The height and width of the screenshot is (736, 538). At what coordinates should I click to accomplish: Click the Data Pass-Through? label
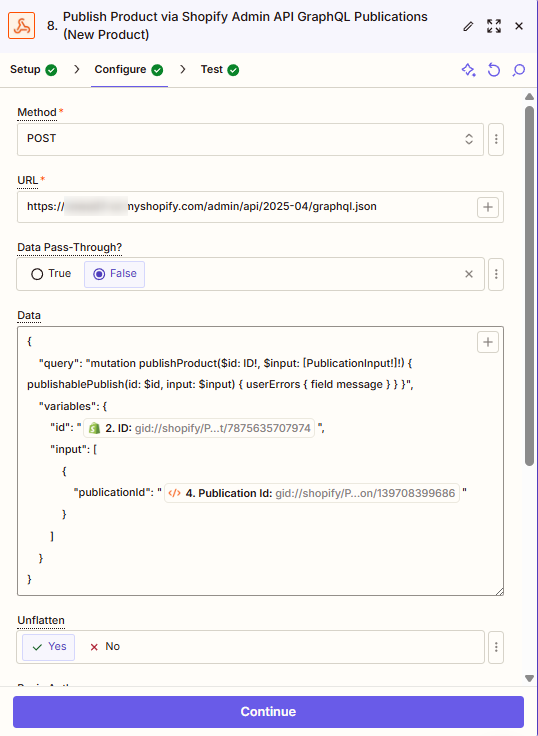click(x=69, y=247)
